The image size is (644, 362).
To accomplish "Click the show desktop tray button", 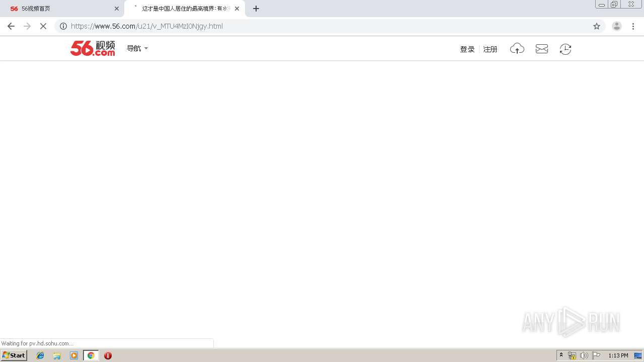I will point(638,355).
